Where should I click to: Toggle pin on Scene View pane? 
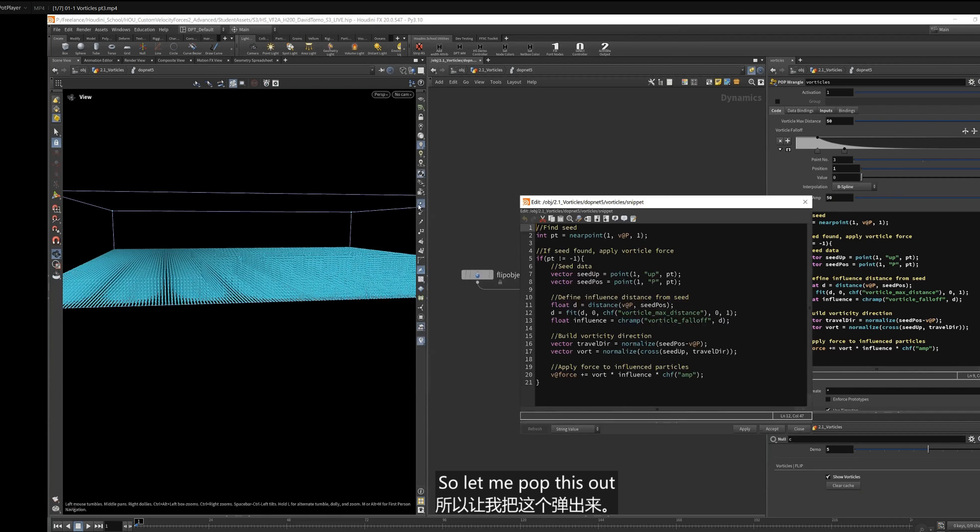click(x=381, y=70)
